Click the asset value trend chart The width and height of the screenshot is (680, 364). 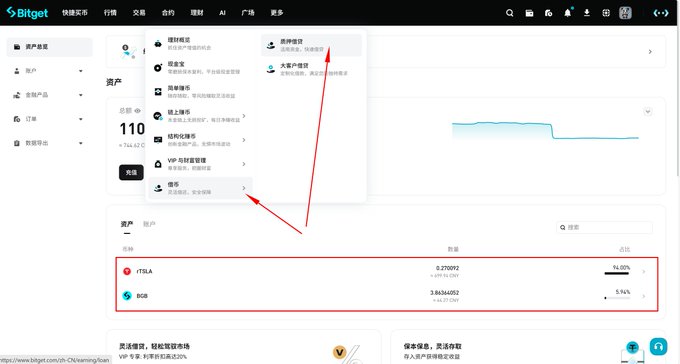click(x=545, y=131)
